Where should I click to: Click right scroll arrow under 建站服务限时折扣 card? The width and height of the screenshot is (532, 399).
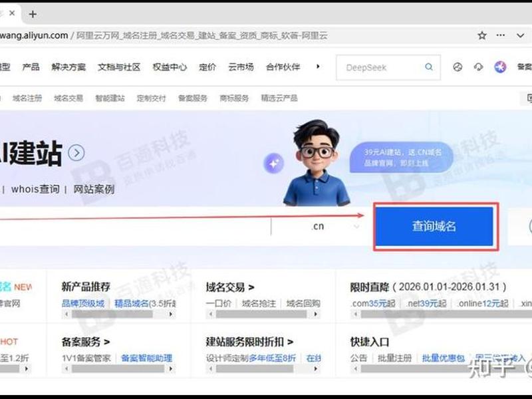point(315,369)
